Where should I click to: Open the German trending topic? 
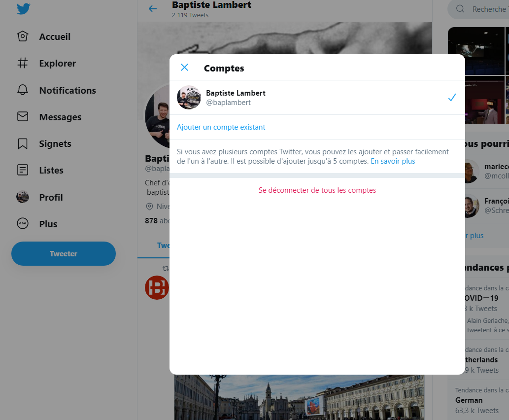coord(469,400)
